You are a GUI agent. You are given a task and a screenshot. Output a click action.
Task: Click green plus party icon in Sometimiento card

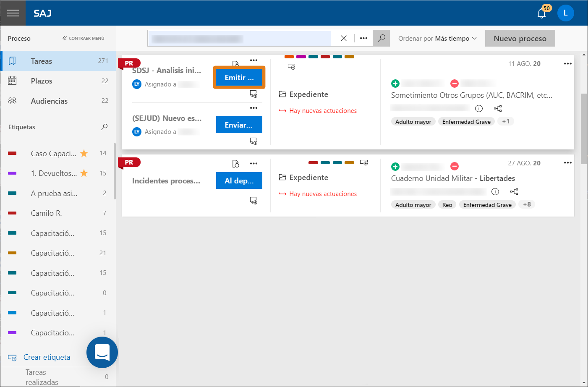point(395,84)
